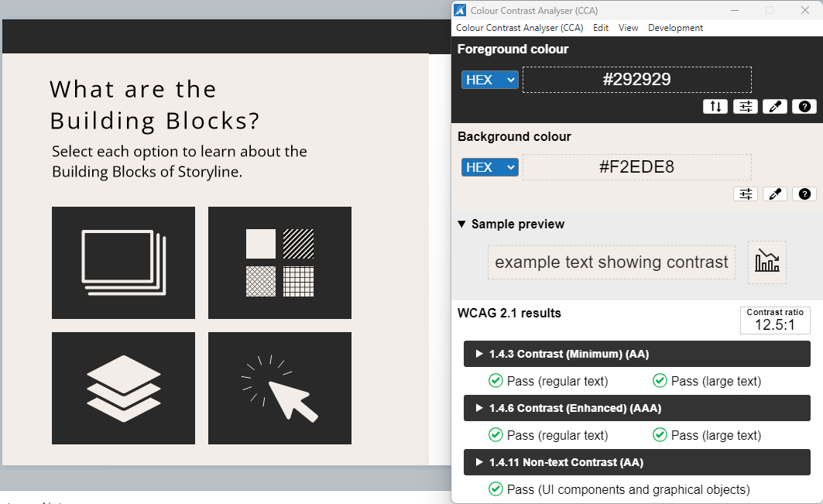
Task: Select the patterned squares tile
Action: click(x=279, y=262)
